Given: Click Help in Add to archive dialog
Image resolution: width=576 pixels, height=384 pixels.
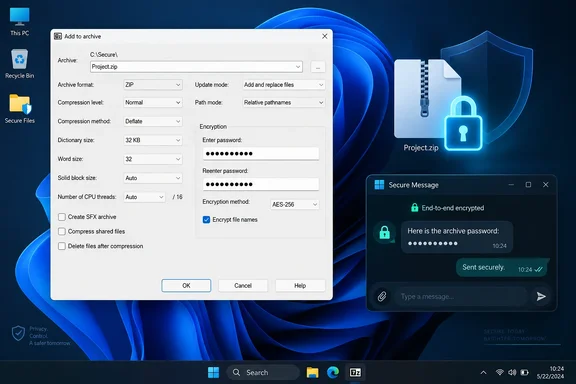Looking at the screenshot, I should coord(300,285).
